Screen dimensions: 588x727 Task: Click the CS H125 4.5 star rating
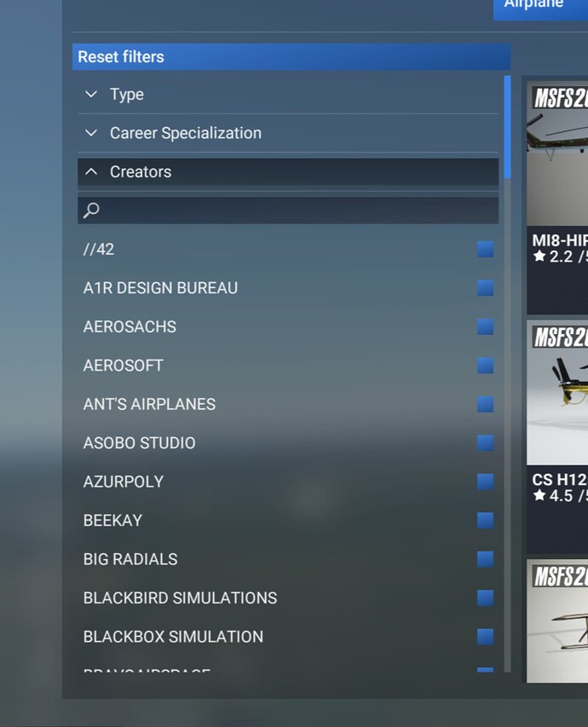click(x=560, y=496)
